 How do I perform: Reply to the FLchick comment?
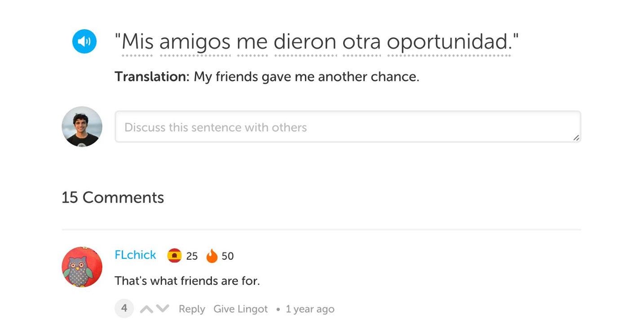tap(192, 309)
